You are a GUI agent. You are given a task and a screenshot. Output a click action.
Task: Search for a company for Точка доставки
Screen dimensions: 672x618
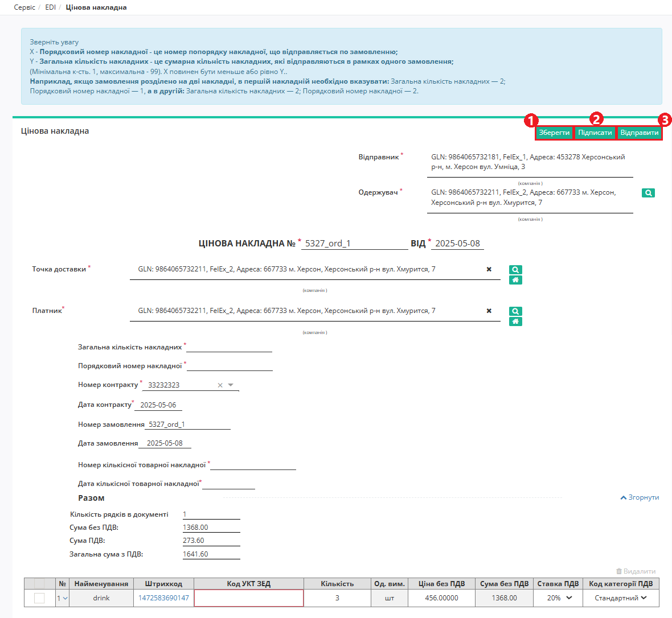515,270
